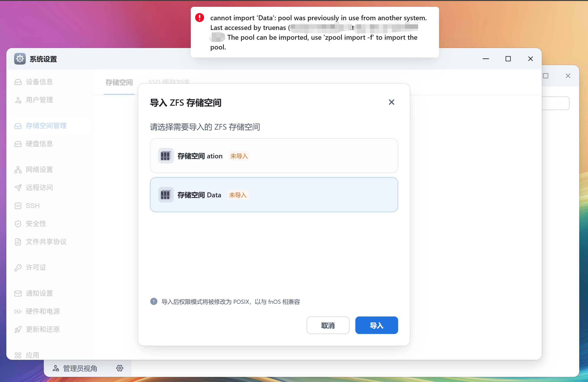This screenshot has height=382, width=588.
Task: Open 设备信息 from the sidebar
Action: tap(39, 82)
